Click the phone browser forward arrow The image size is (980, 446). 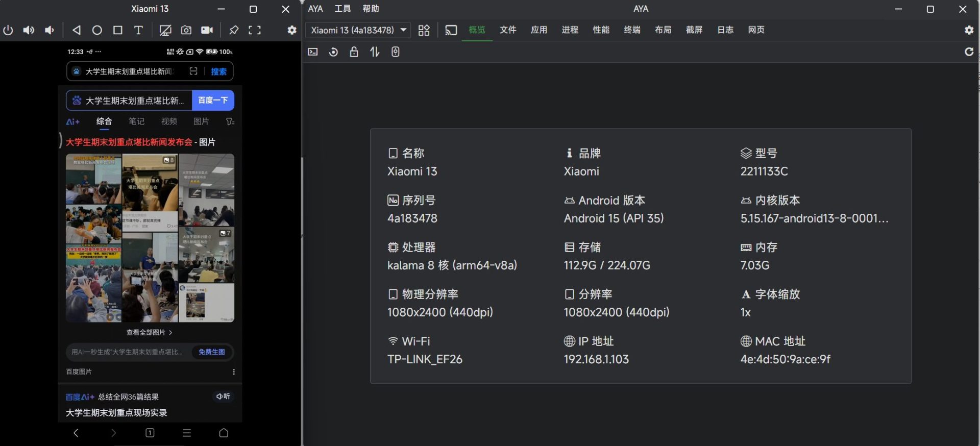(x=113, y=433)
